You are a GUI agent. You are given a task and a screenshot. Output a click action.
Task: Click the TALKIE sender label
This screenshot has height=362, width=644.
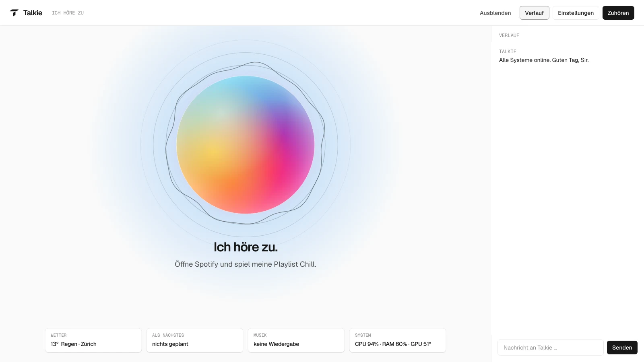(508, 51)
